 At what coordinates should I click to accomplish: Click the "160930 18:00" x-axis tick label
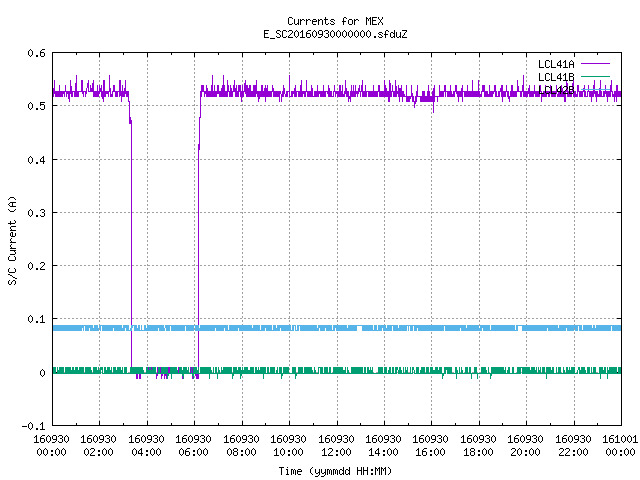[478, 446]
